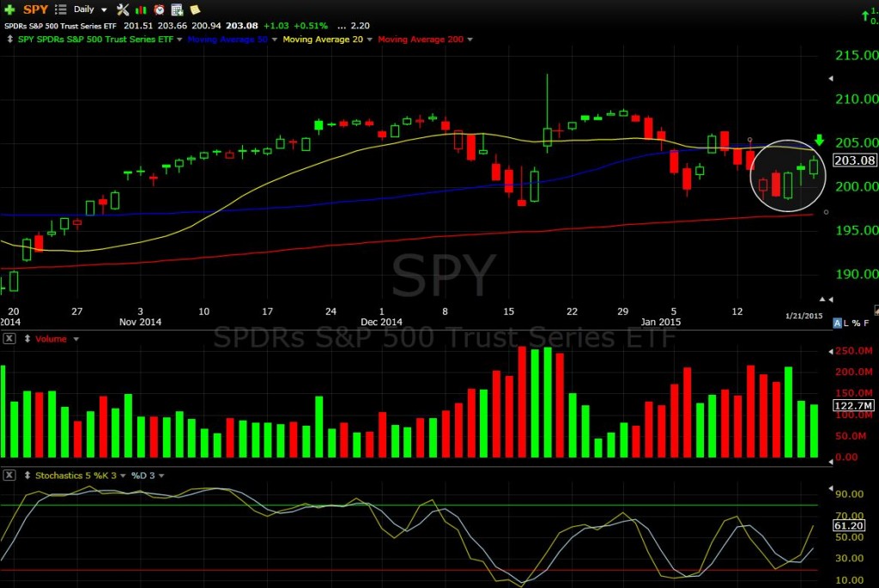Close the Stochastics pane with its X
Image resolution: width=879 pixels, height=588 pixels.
tap(9, 476)
